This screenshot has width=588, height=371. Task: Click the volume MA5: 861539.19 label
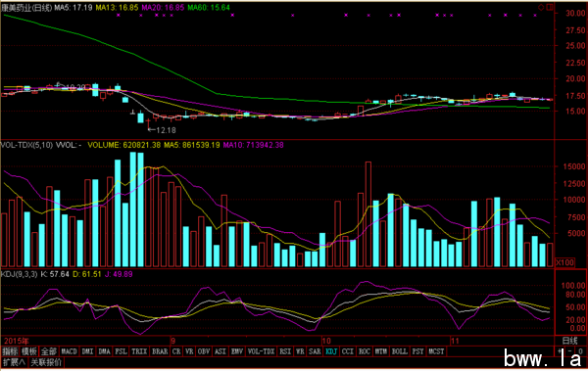pos(192,145)
